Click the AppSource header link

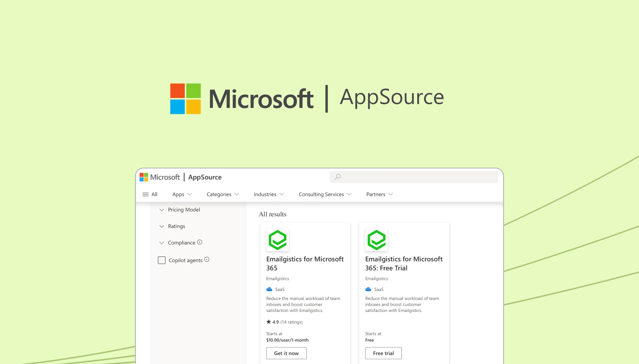tap(205, 177)
